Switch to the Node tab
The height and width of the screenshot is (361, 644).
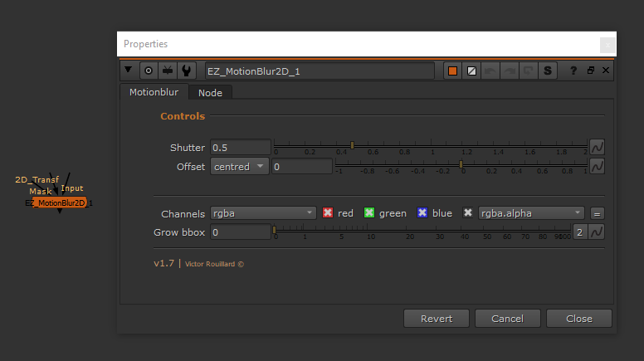(210, 93)
